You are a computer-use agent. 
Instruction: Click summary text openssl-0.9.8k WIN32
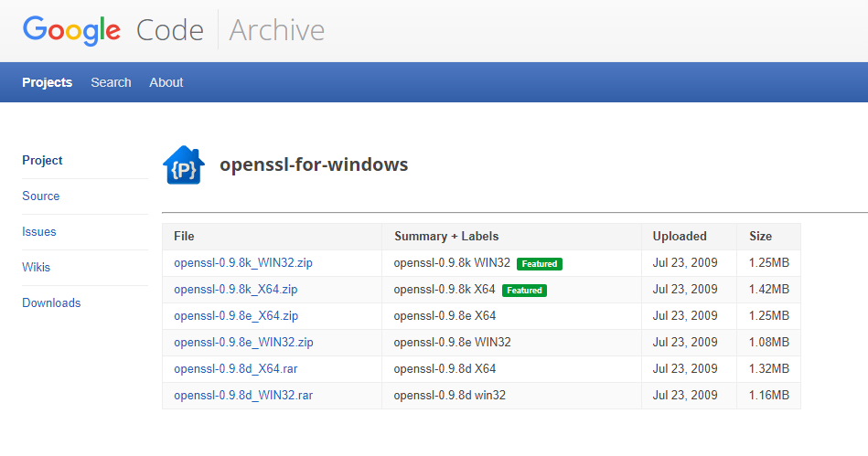coord(452,263)
